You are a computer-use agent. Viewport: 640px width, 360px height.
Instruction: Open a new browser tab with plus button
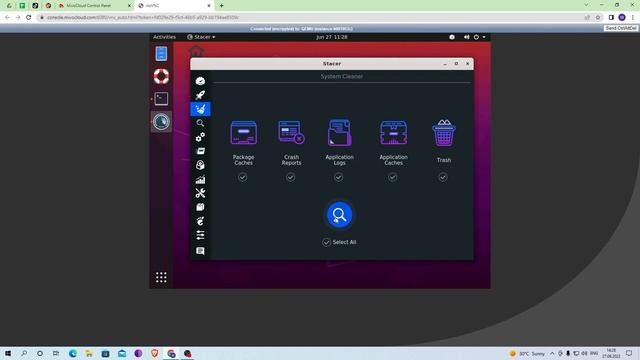tap(222, 6)
